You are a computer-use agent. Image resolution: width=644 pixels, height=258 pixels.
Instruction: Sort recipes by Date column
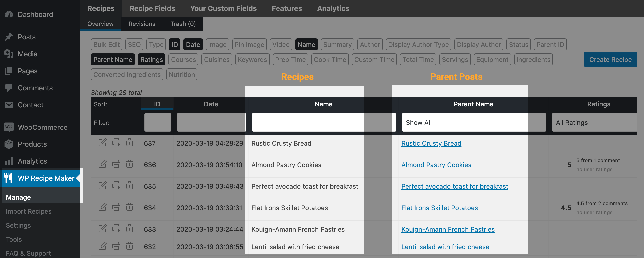[x=211, y=104]
